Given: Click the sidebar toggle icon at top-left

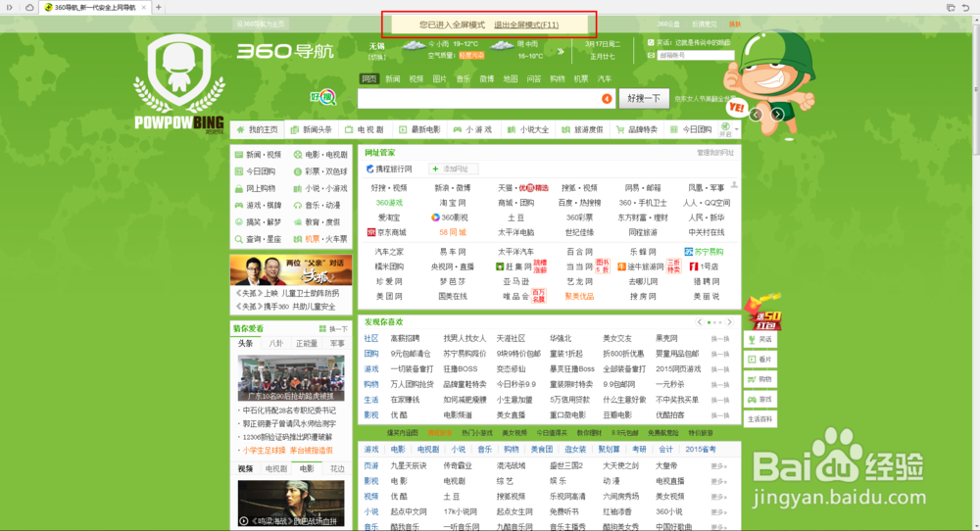Looking at the screenshot, I should 10,8.
